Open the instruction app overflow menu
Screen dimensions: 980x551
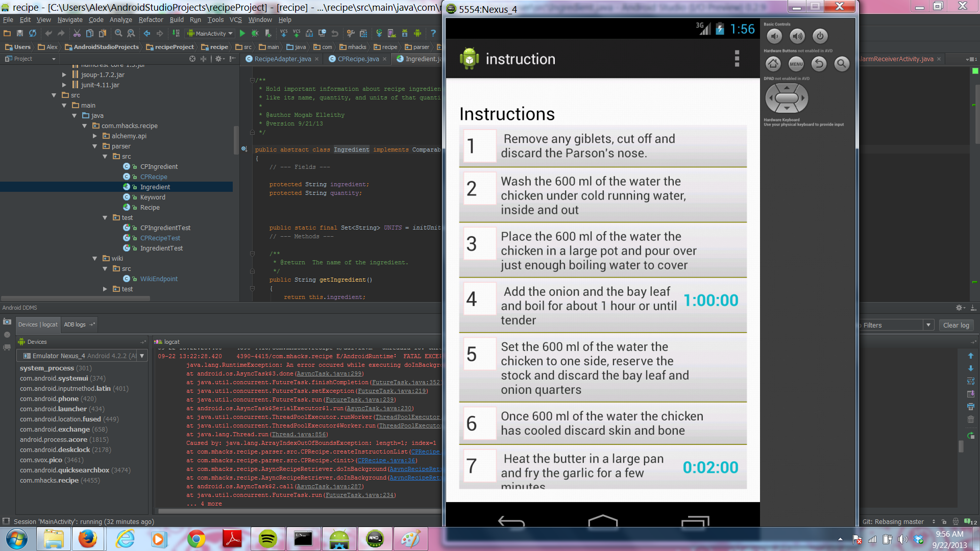coord(737,59)
